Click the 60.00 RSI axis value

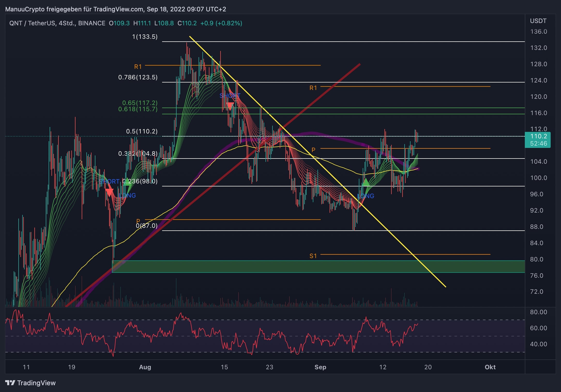[x=539, y=328]
